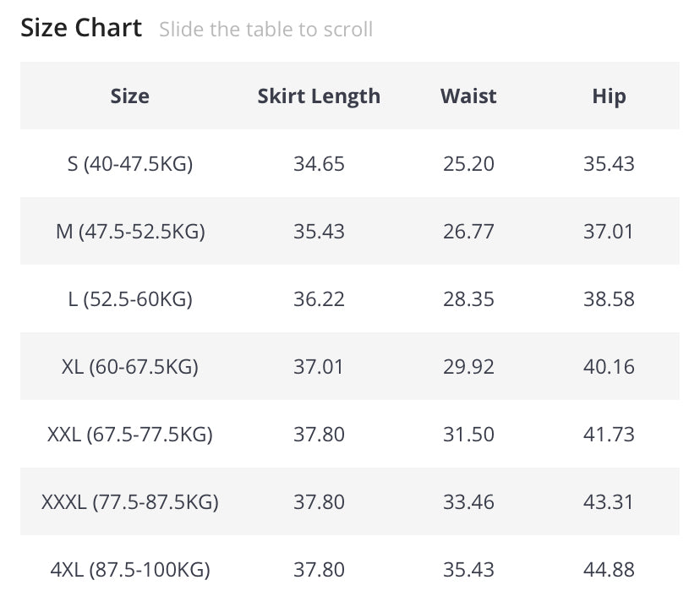This screenshot has width=700, height=613.
Task: Pick the XL (60-67.5KG) size cell
Action: (x=130, y=366)
